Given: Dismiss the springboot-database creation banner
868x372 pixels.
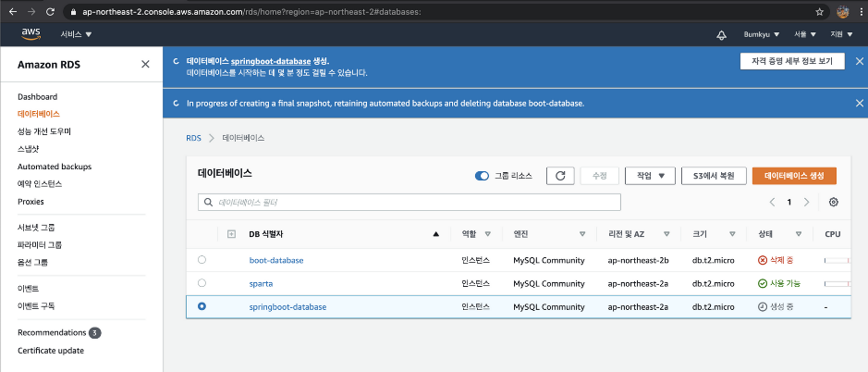Looking at the screenshot, I should (x=859, y=62).
